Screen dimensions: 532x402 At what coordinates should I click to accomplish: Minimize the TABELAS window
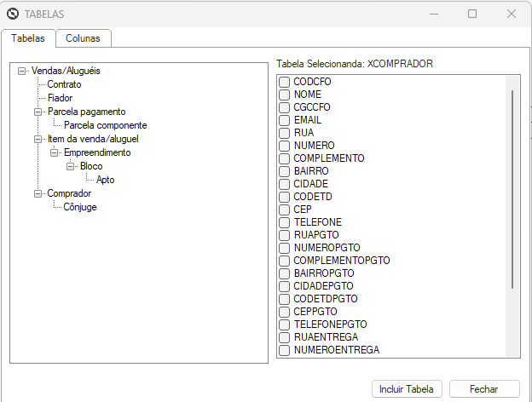[434, 14]
